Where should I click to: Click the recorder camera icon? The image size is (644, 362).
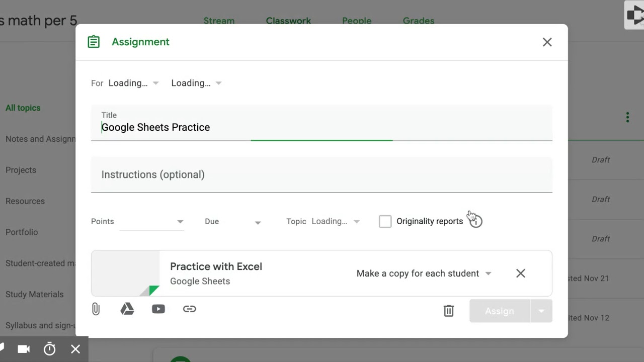(x=24, y=349)
